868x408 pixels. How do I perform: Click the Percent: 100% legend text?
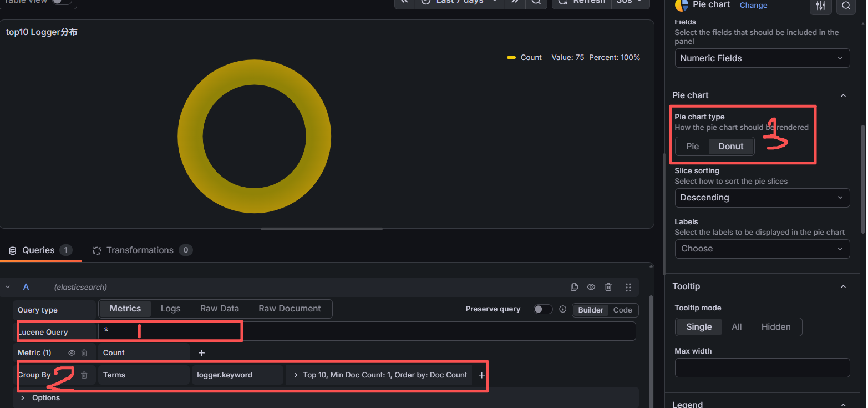click(x=615, y=58)
